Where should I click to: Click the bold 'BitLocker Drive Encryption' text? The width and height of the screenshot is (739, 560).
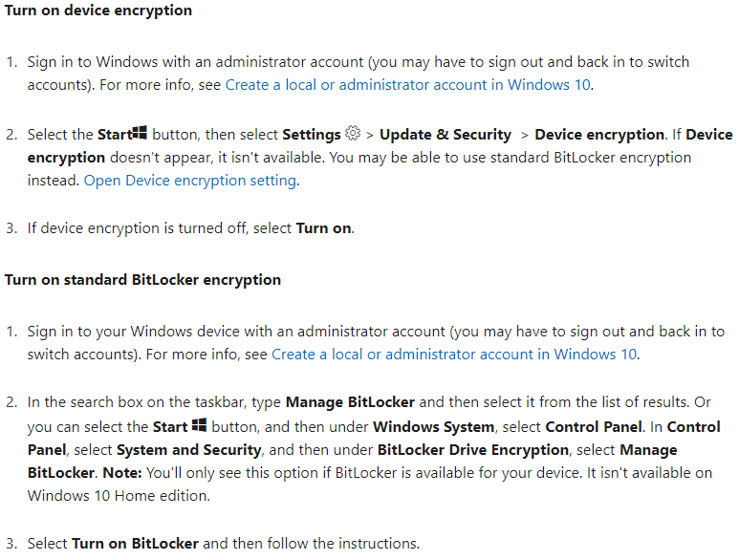(x=473, y=450)
